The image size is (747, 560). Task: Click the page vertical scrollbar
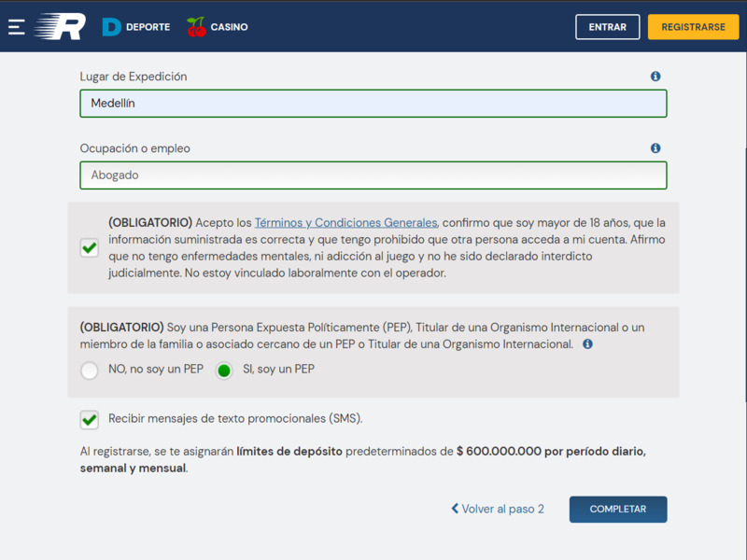point(744,273)
